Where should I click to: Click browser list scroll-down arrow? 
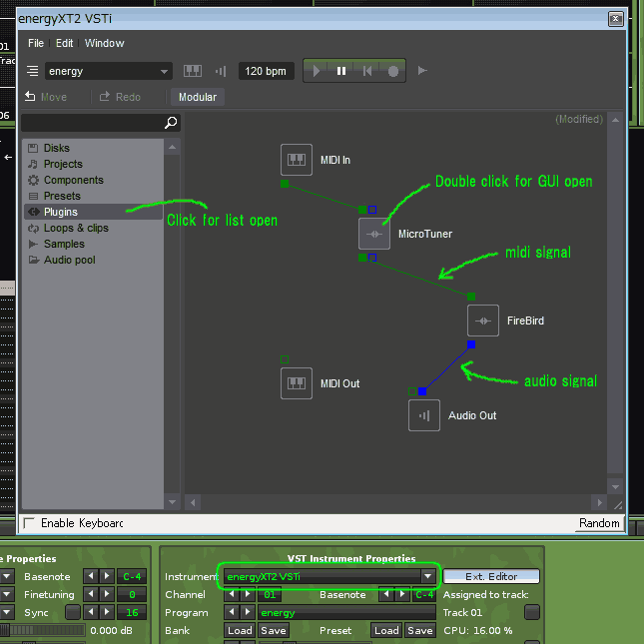[172, 502]
